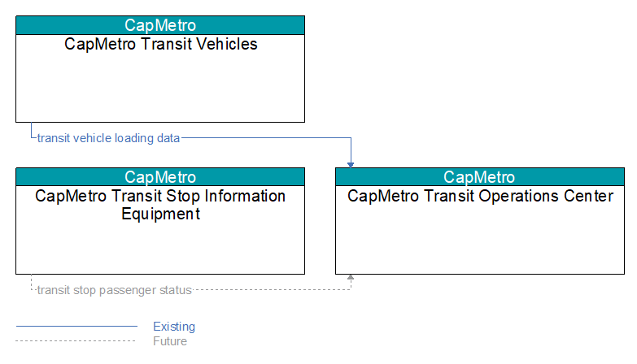Click the 'transit vehicle loading data' flow label
The width and height of the screenshot is (637, 364).
click(108, 138)
